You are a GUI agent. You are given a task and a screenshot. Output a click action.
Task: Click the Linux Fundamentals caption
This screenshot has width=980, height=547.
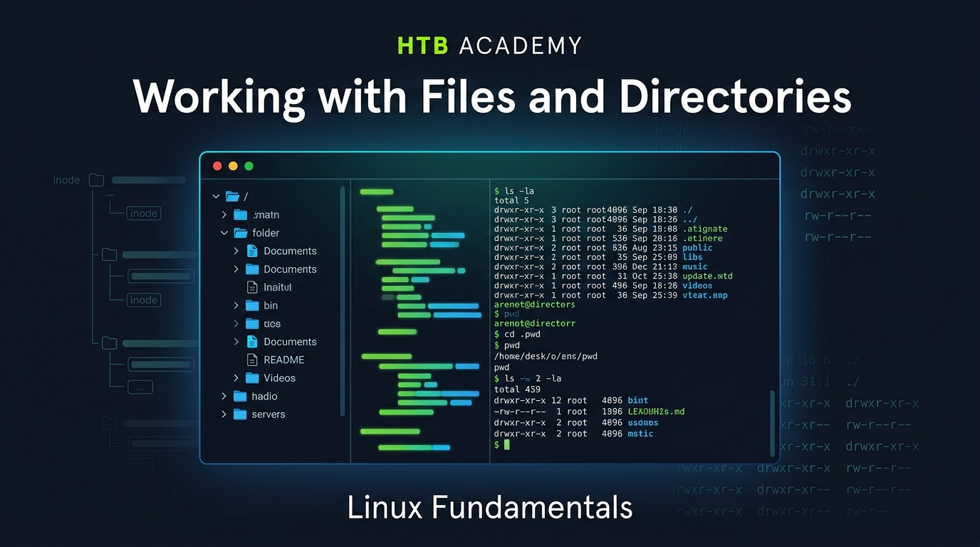pos(490,508)
